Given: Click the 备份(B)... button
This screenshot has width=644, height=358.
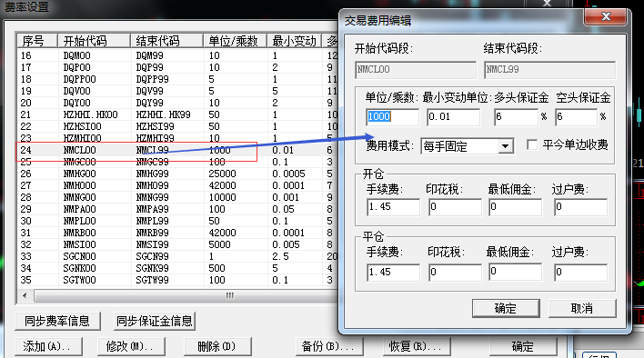Looking at the screenshot, I should click(x=329, y=346).
